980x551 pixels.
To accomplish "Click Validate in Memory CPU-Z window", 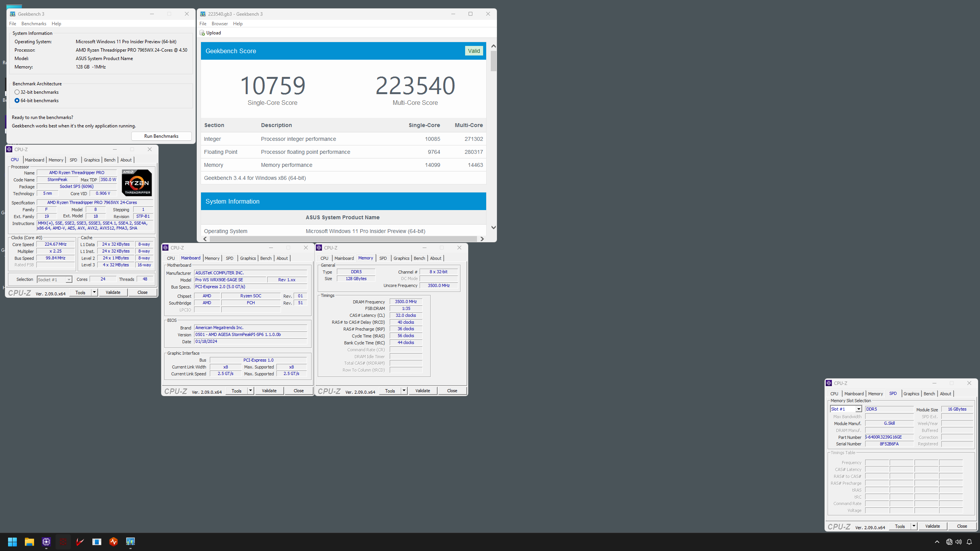I will point(423,391).
